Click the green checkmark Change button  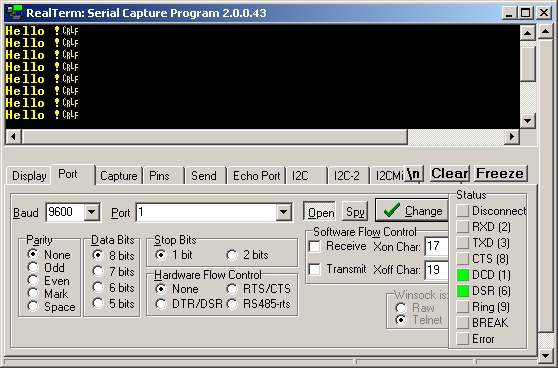coord(412,210)
